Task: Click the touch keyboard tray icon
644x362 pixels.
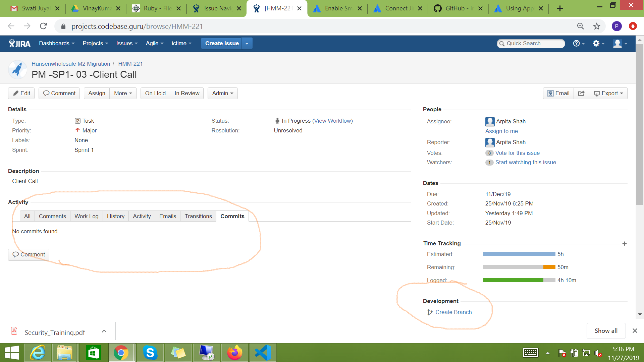Action: pyautogui.click(x=531, y=353)
